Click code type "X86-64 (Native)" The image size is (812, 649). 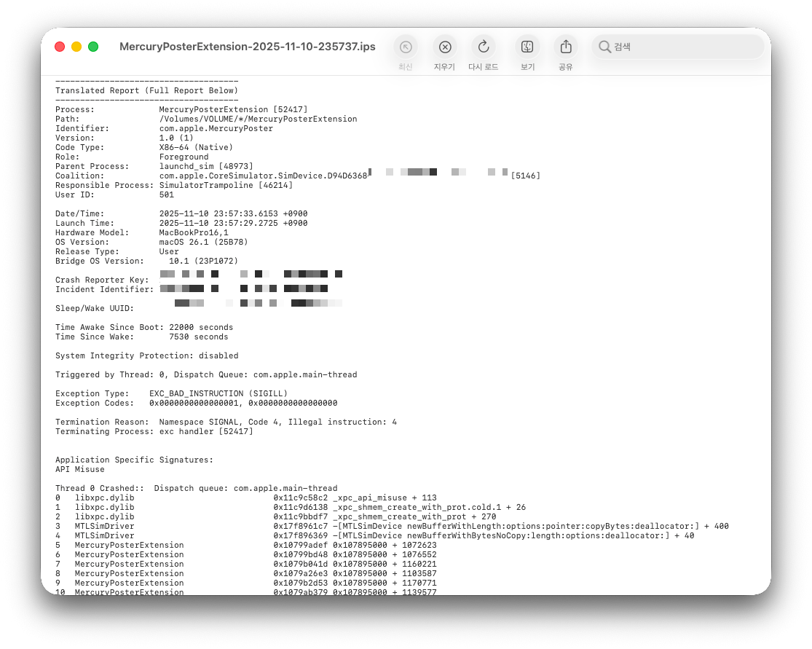[196, 147]
